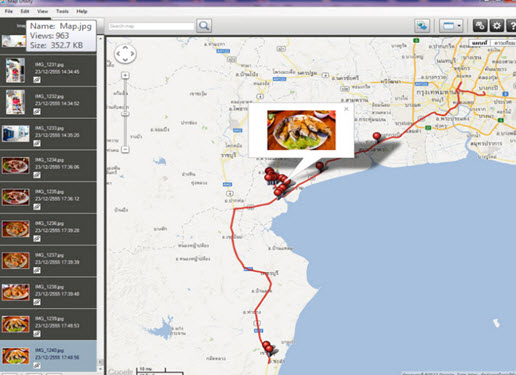Switch map to the แผนที่ map view

click(479, 43)
